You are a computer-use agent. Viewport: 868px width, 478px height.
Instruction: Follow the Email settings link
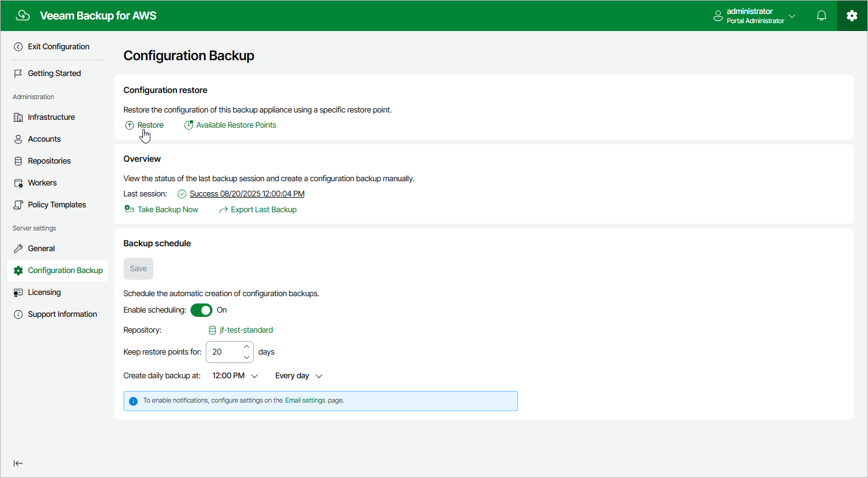coord(305,401)
